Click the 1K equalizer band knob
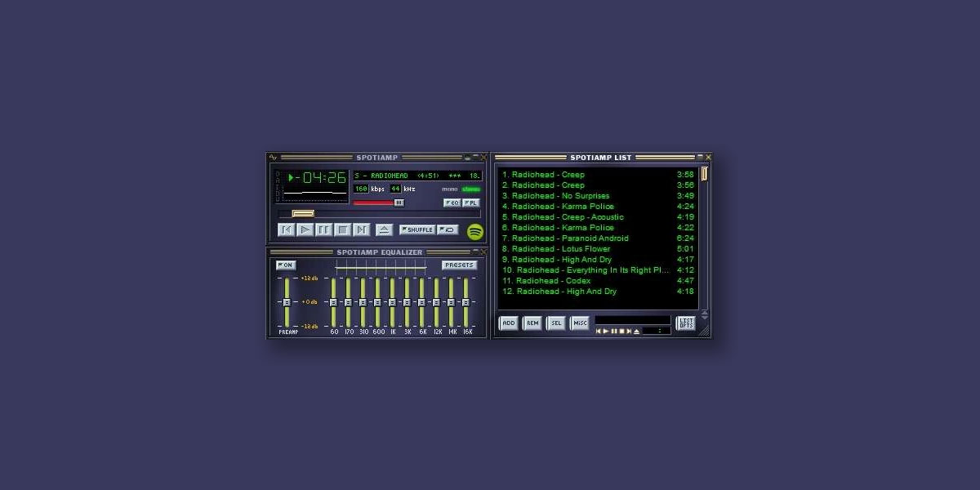 pos(392,302)
